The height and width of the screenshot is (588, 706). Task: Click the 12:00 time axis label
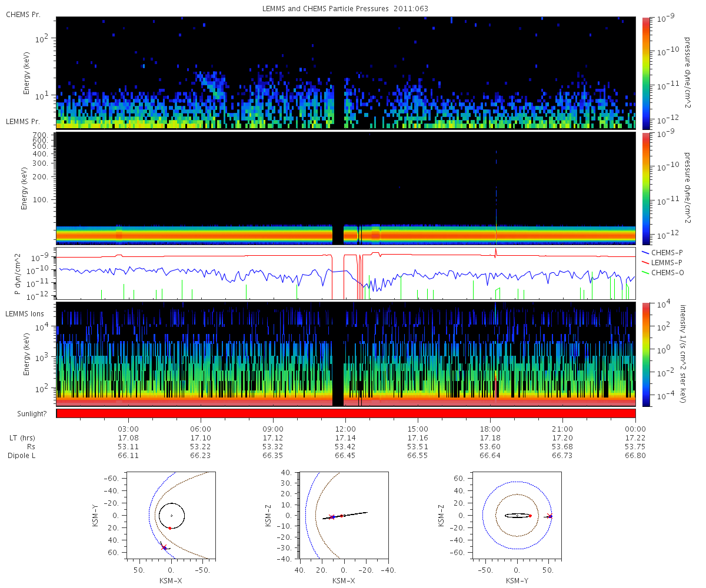tap(346, 429)
